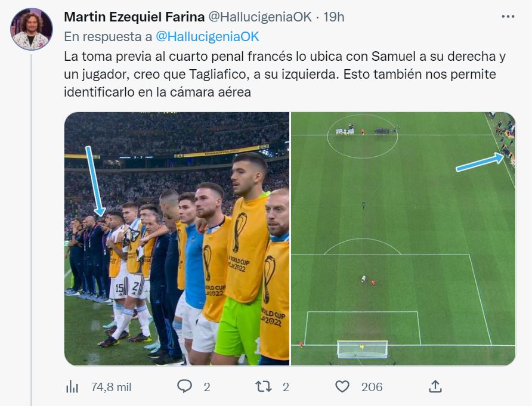Click the 'En respuesta a' reply label

pos(108,36)
